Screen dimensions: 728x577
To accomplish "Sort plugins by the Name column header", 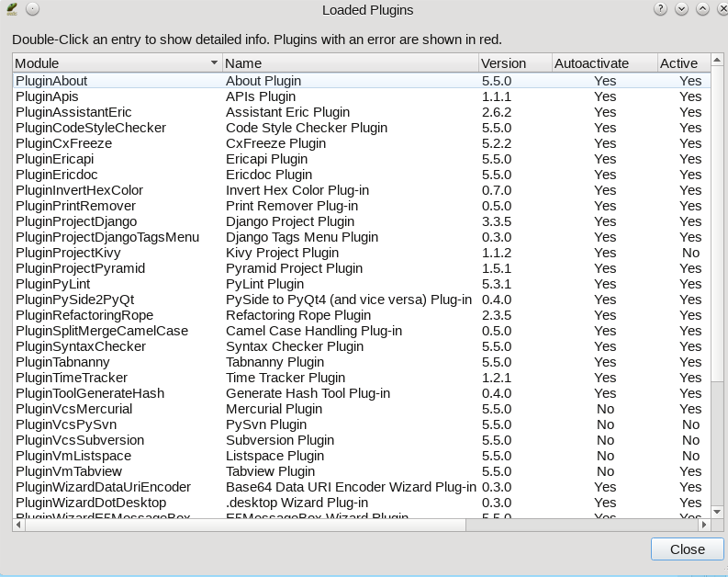I will click(x=349, y=63).
